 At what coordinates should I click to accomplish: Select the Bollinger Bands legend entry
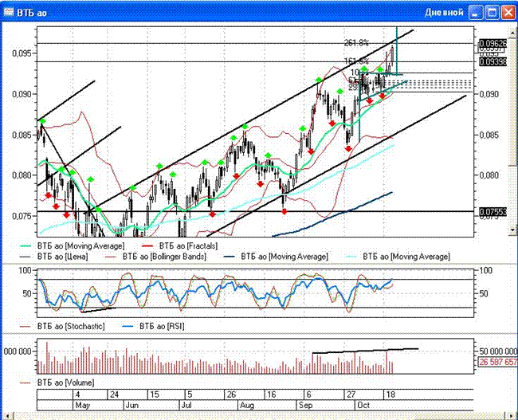point(155,257)
